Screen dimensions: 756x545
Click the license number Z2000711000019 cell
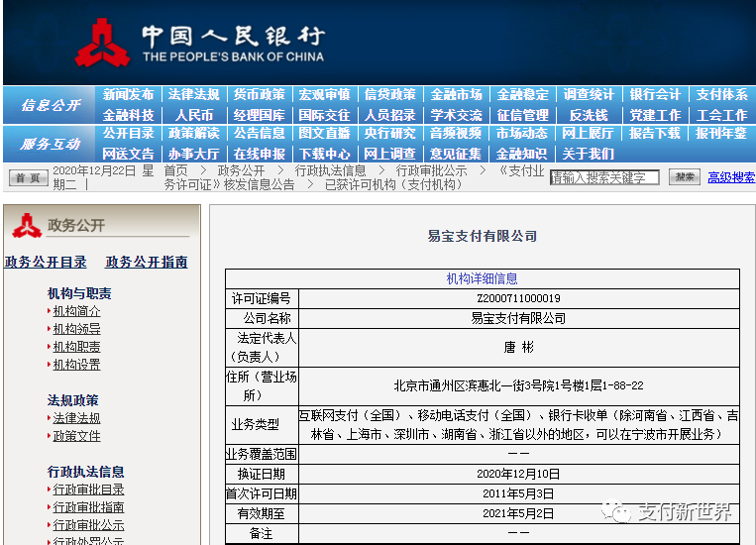tap(519, 298)
